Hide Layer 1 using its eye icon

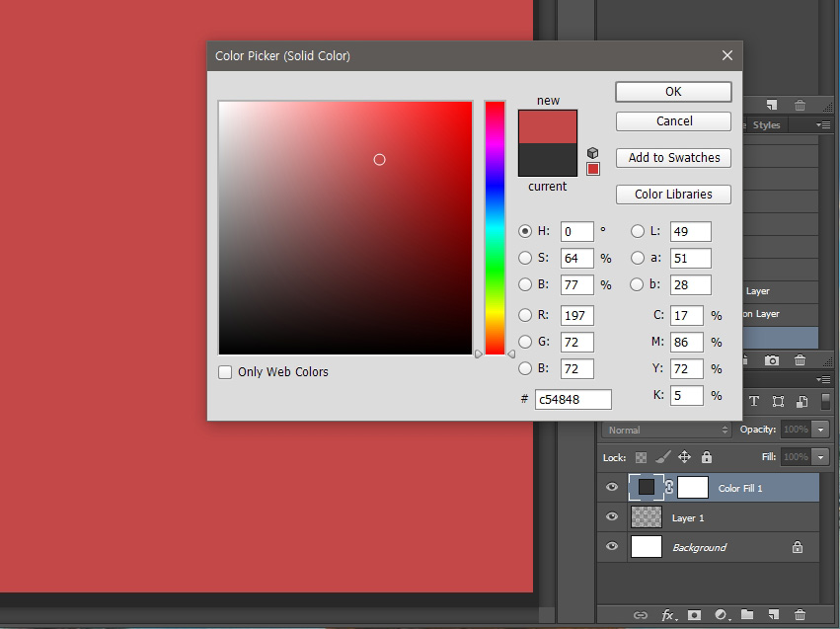(x=612, y=516)
